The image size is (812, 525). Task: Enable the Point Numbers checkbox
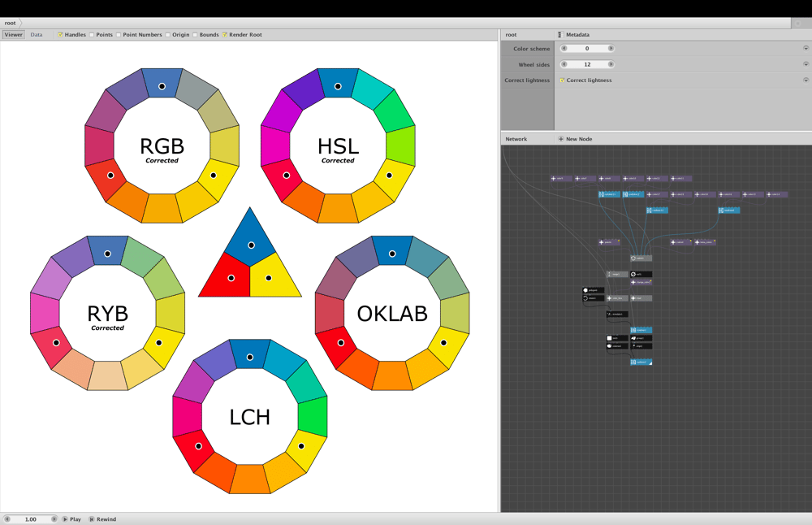pos(119,35)
